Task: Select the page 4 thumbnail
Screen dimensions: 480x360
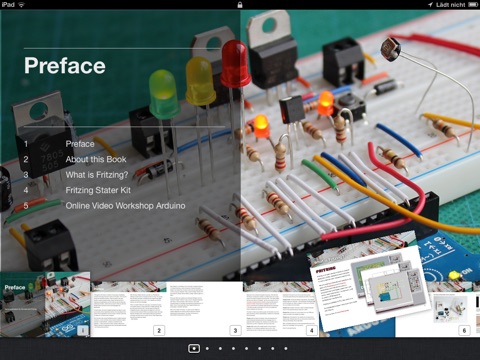Action: (x=281, y=309)
